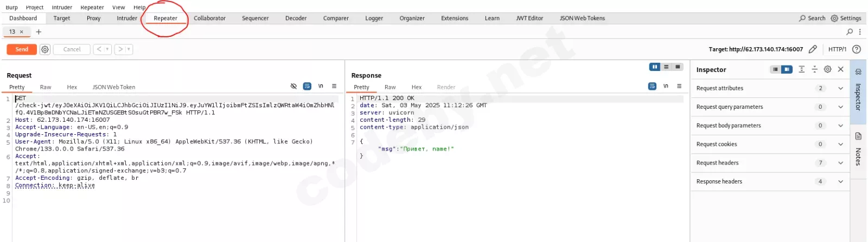Image resolution: width=868 pixels, height=242 pixels.
Task: Select side-by-side request/response layout
Action: [655, 67]
